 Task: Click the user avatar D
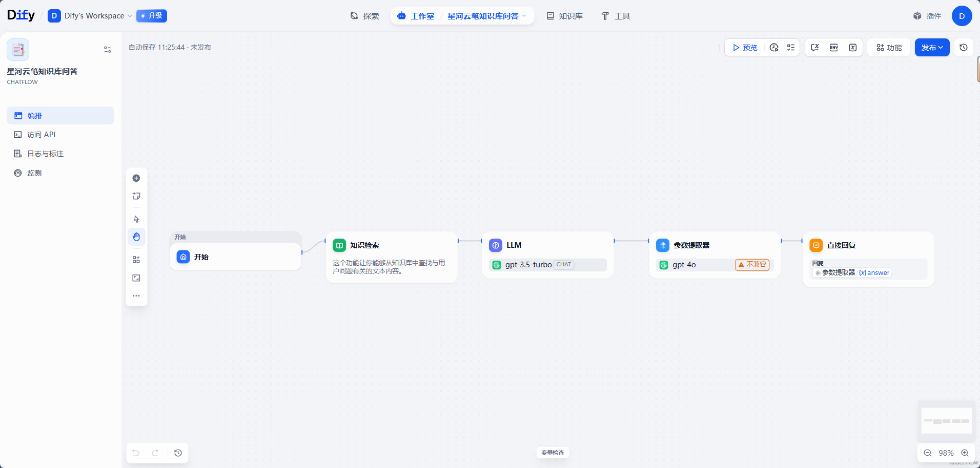coord(962,16)
